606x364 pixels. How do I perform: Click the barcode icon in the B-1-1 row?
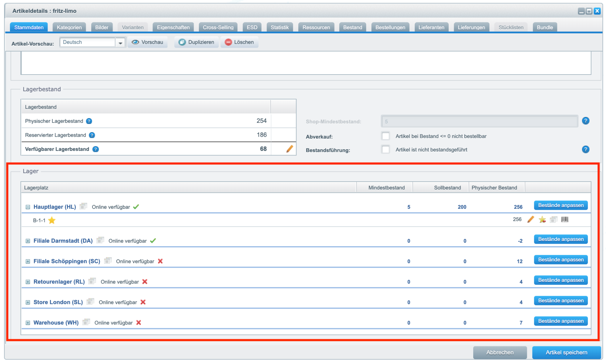[x=564, y=219]
